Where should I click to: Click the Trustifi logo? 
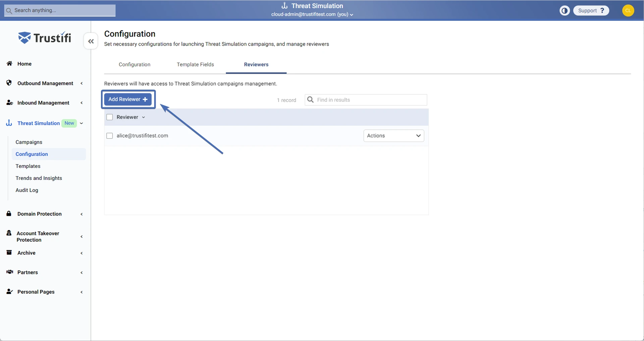click(45, 38)
